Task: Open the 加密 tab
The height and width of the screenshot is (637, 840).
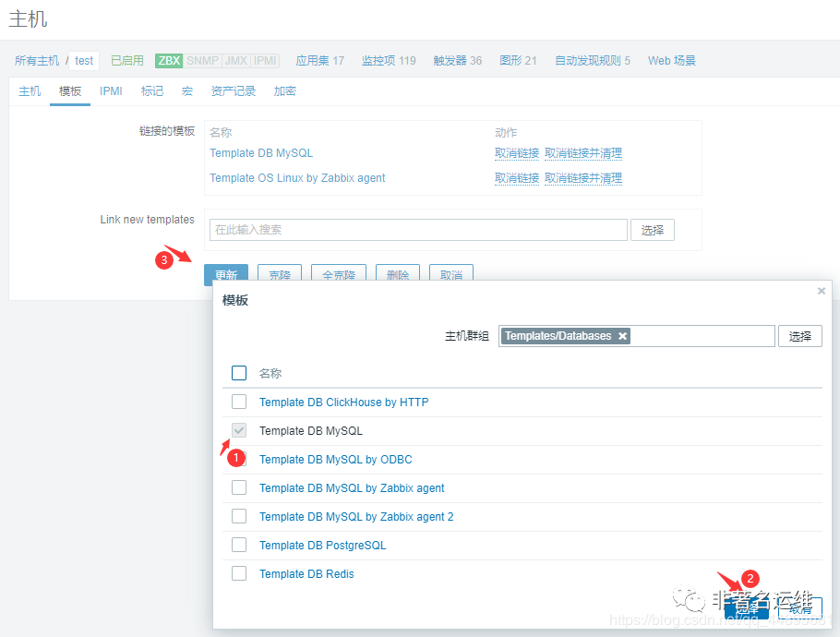Action: pos(285,91)
